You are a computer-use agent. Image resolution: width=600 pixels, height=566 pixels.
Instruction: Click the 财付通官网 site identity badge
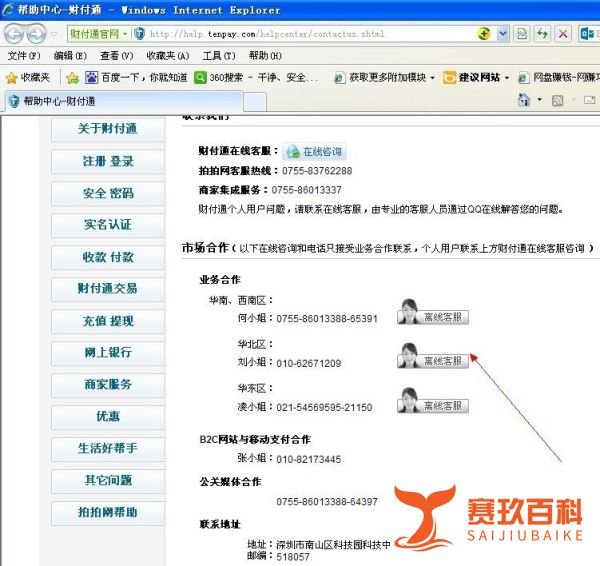pyautogui.click(x=99, y=34)
